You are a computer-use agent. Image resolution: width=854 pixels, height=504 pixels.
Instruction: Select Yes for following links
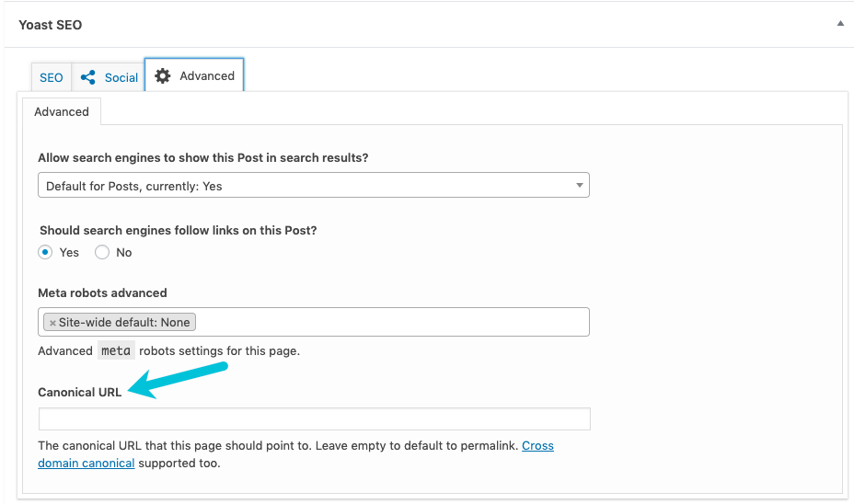[x=45, y=252]
